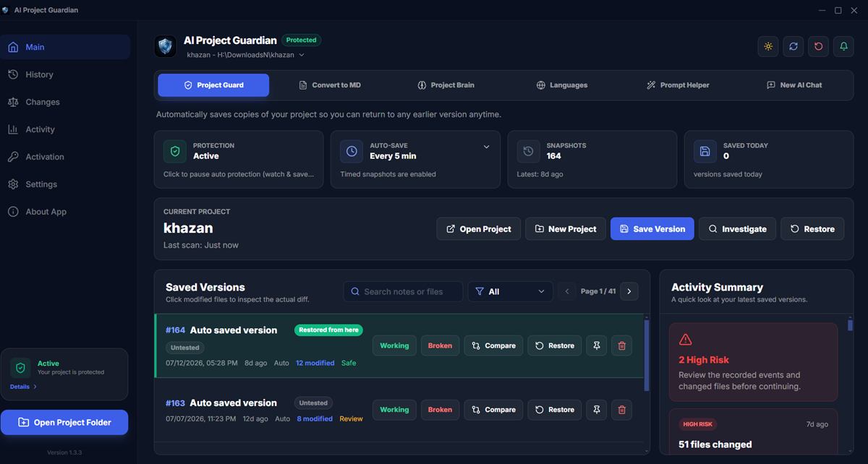The image size is (868, 464).
Task: Switch to the Languages tab
Action: [x=562, y=85]
